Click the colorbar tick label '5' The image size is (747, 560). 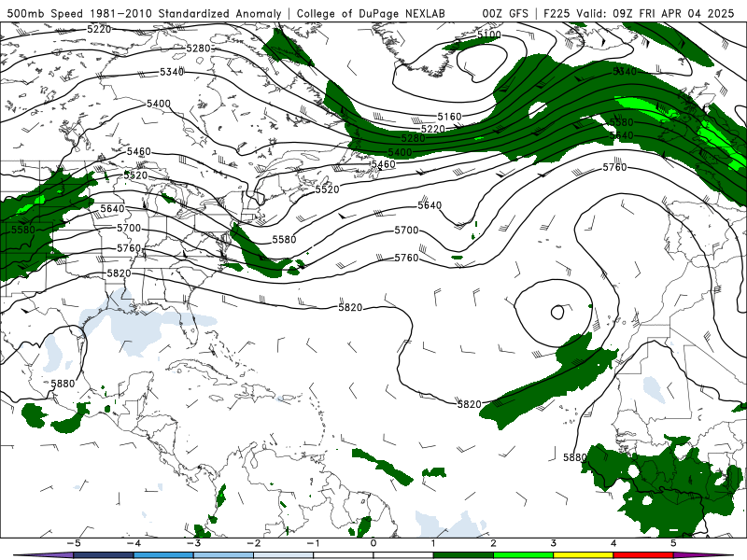(673, 543)
